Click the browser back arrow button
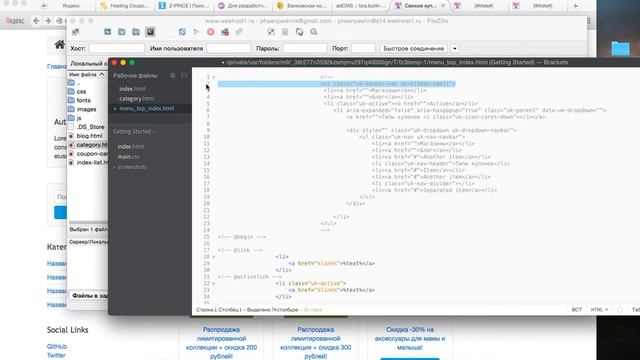The width and height of the screenshot is (640, 360). click(x=36, y=20)
